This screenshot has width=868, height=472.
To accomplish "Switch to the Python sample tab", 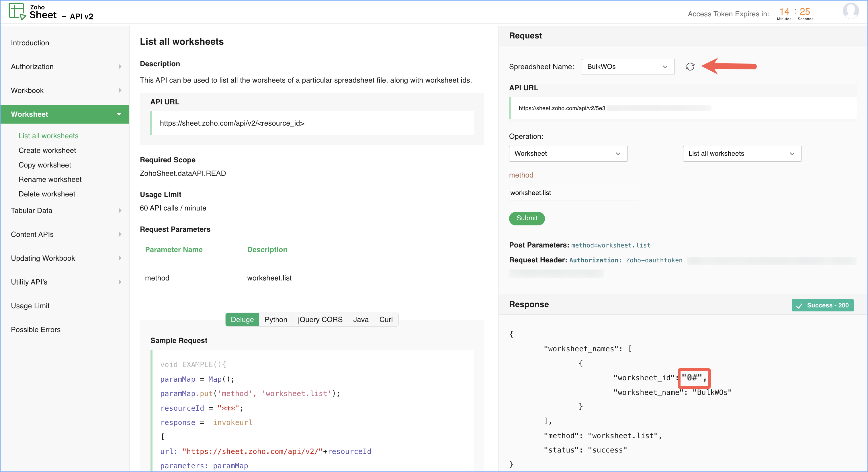I will click(x=276, y=320).
